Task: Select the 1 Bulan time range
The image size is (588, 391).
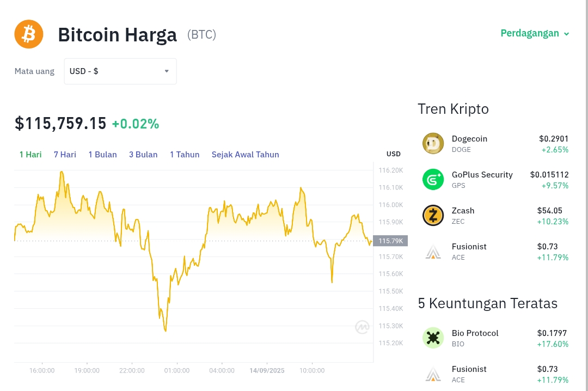Action: (103, 155)
